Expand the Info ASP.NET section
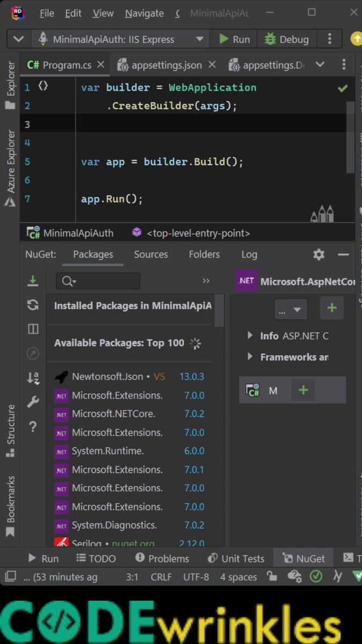The width and height of the screenshot is (362, 644). [250, 335]
